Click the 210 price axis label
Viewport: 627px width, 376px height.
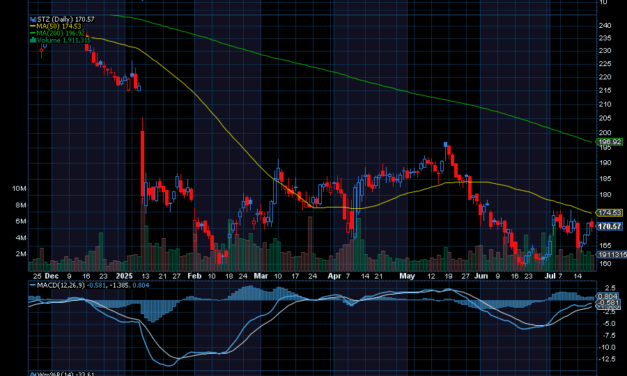tap(605, 104)
